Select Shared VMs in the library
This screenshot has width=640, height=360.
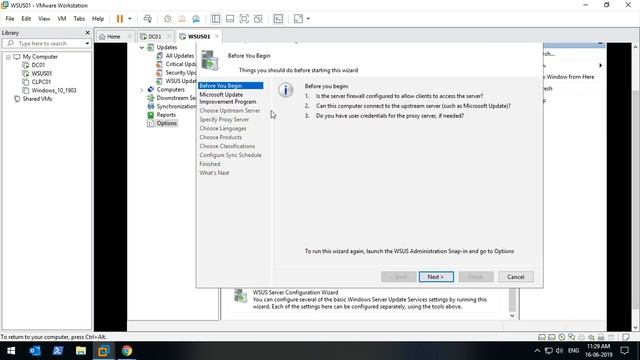click(x=37, y=99)
